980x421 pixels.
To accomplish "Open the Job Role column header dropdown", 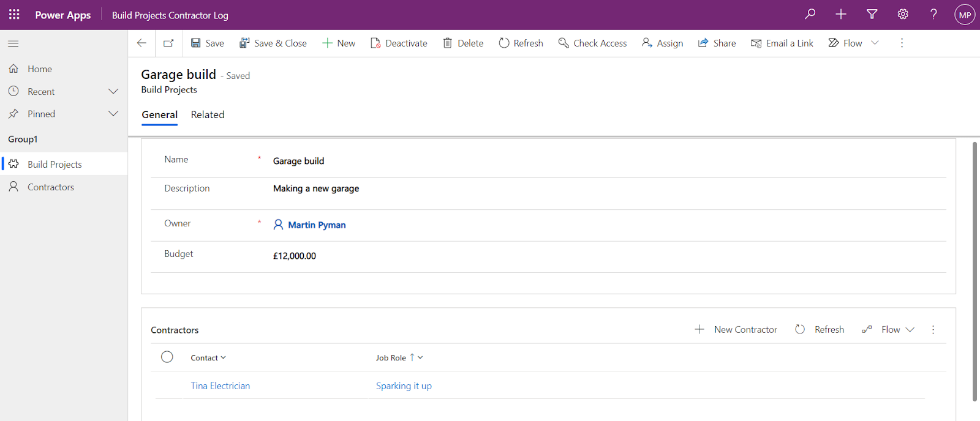I will [399, 357].
